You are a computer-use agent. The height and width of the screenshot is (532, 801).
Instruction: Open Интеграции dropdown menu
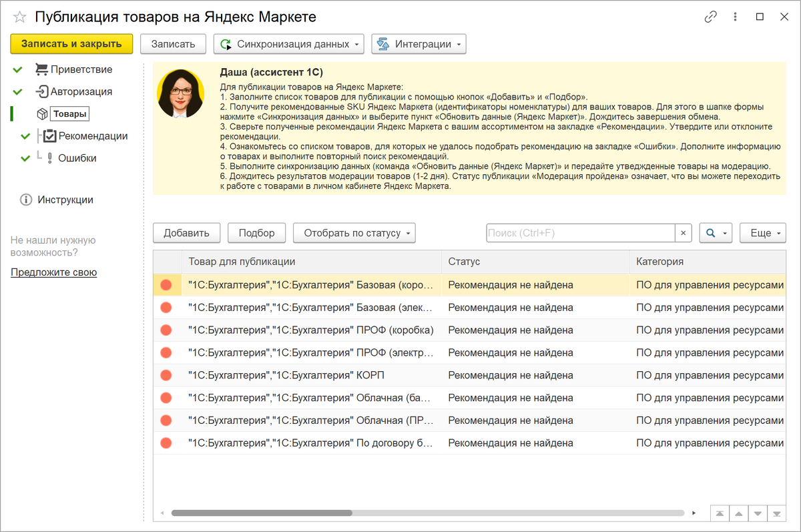[419, 44]
